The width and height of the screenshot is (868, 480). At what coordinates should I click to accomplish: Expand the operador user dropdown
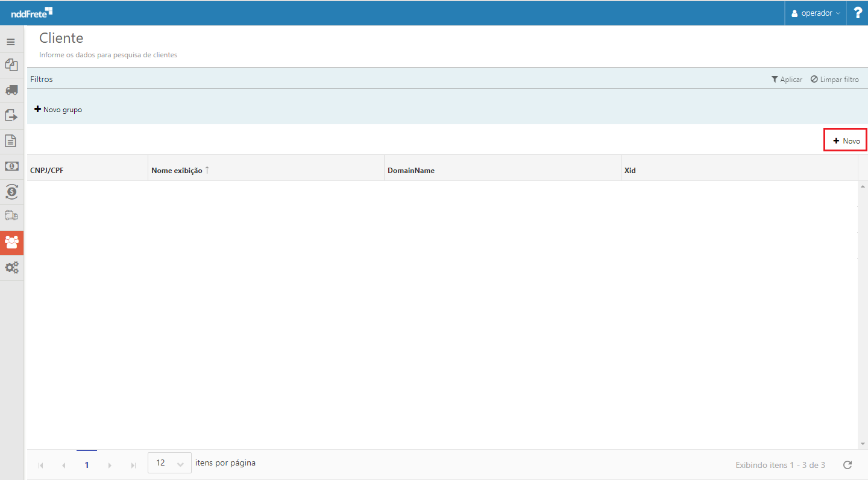816,13
